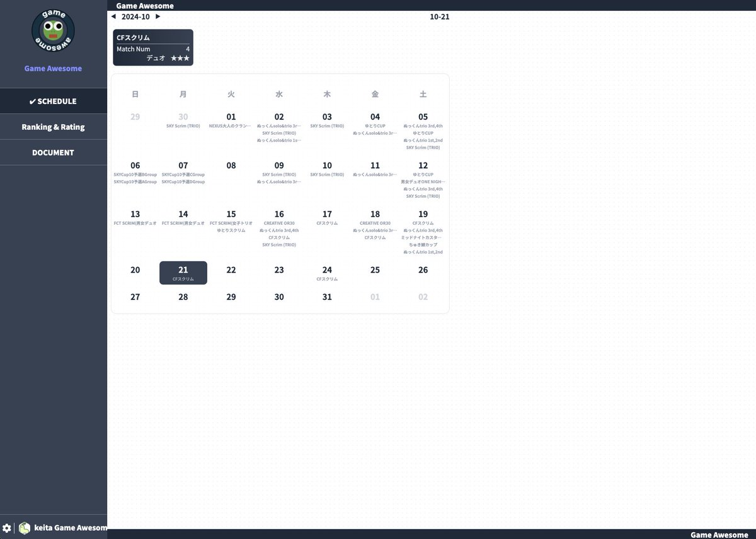
Task: Go to previous month arrow
Action: (x=113, y=16)
